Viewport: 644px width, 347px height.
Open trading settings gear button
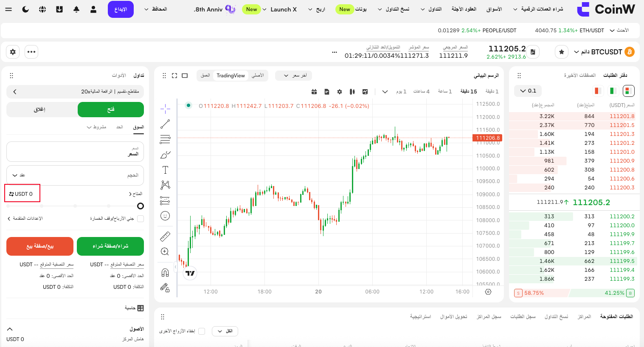(13, 52)
